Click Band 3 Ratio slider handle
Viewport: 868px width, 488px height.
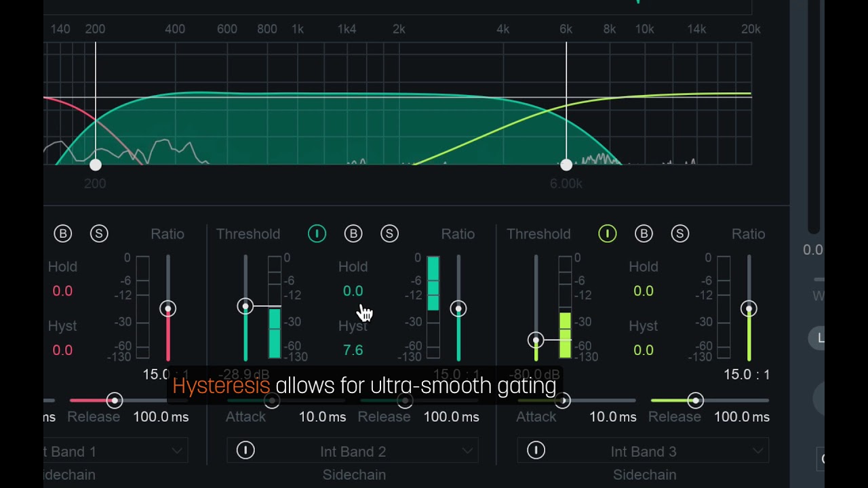click(x=749, y=309)
